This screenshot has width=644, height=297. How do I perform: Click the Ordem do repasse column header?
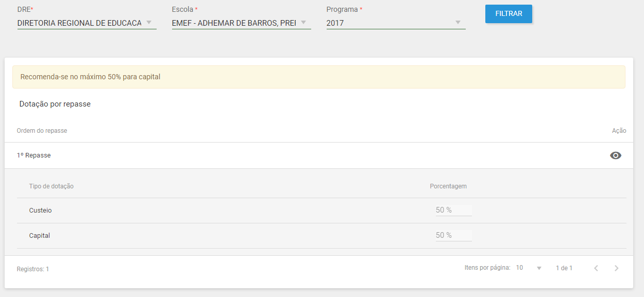pos(42,131)
